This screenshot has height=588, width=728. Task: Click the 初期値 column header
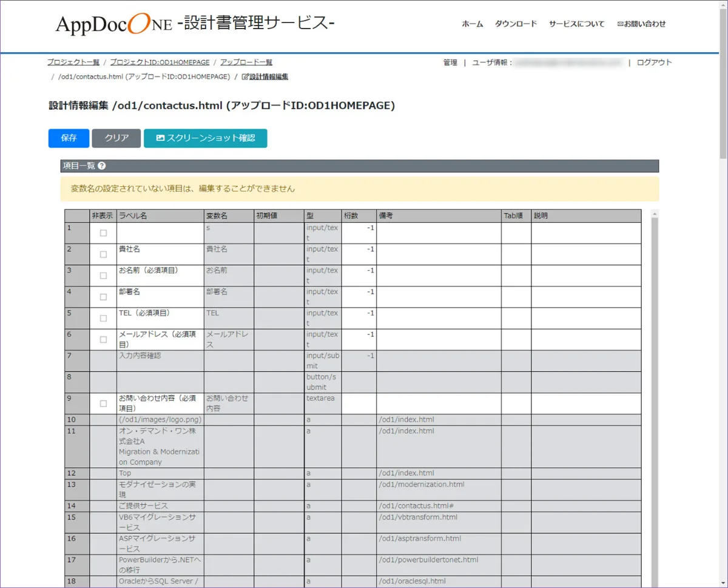[x=279, y=216]
